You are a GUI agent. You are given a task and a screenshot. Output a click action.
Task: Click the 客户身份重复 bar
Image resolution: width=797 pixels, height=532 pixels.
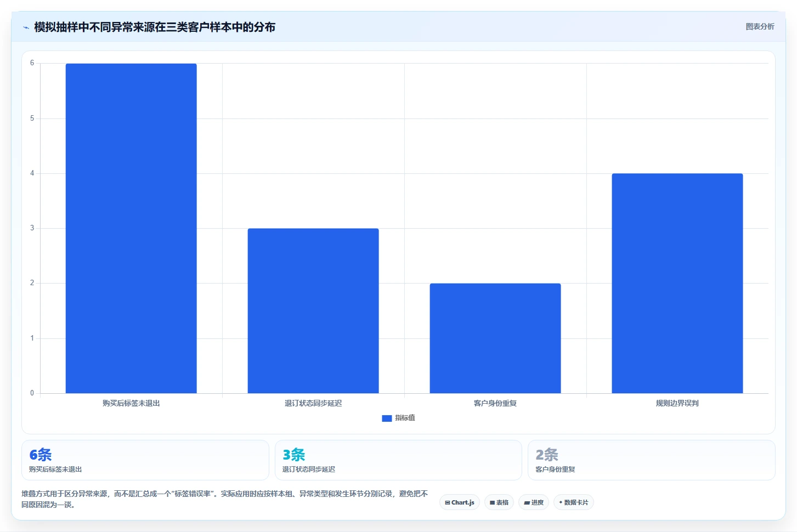[495, 338]
